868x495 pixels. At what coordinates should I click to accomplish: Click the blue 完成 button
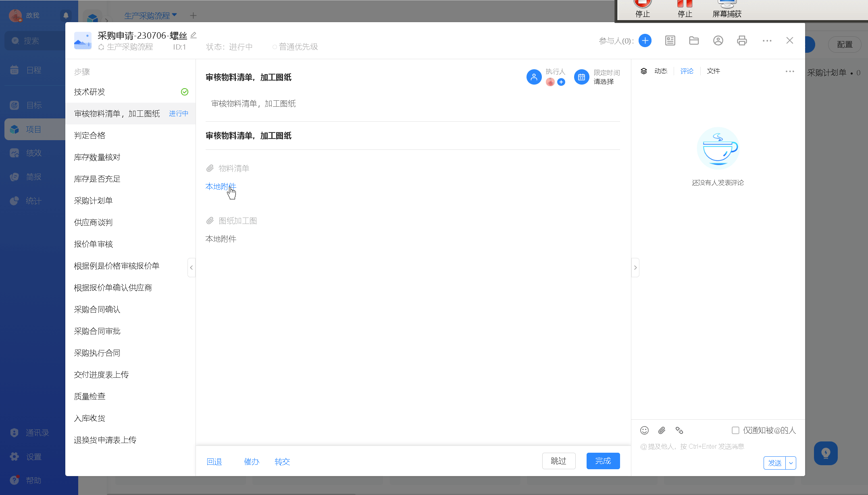[603, 461]
